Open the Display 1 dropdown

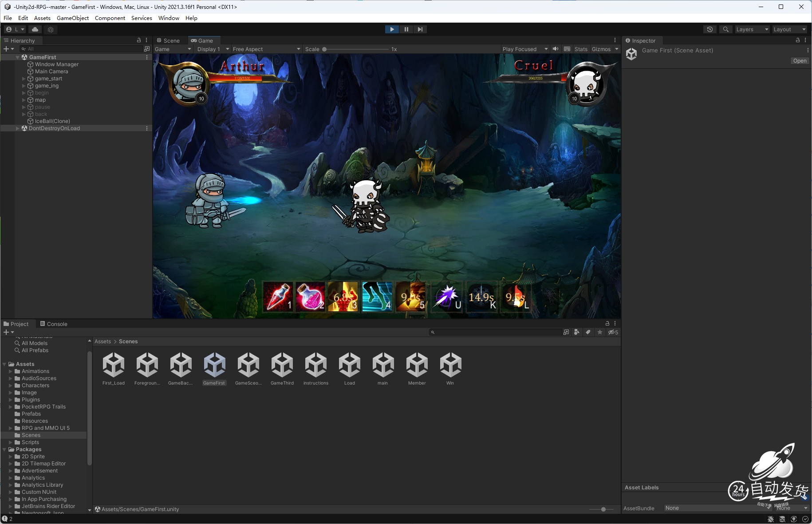[x=213, y=49]
